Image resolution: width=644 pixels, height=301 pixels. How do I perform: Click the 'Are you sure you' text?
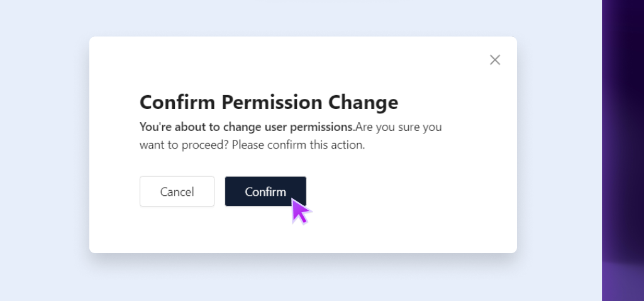click(399, 127)
